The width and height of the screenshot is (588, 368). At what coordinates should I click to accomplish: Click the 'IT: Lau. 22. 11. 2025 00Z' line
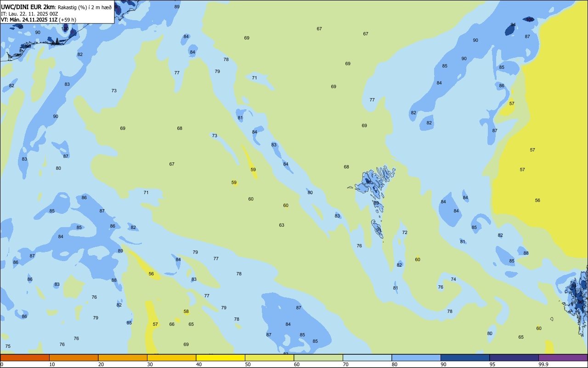[29, 13]
